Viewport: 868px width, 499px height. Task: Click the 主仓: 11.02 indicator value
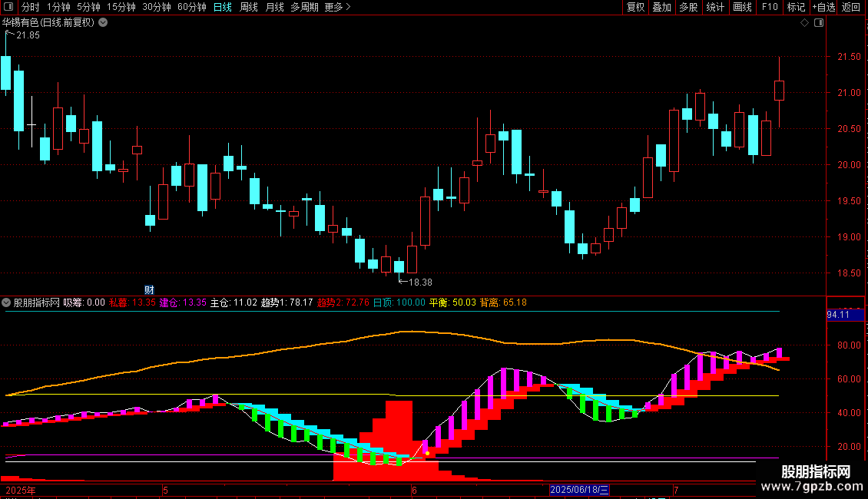pyautogui.click(x=234, y=302)
